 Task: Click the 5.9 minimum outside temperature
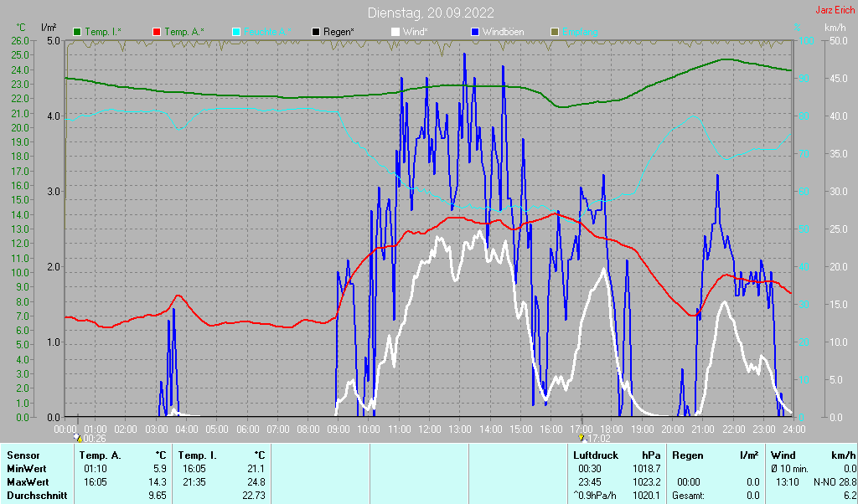pyautogui.click(x=160, y=469)
